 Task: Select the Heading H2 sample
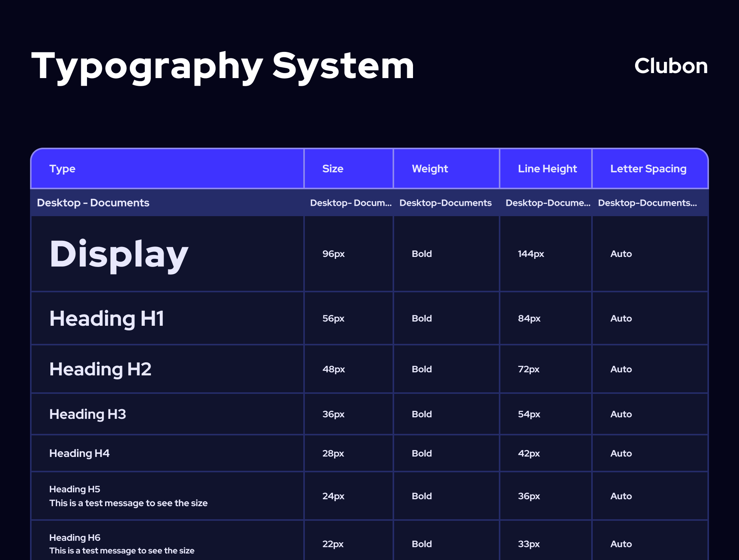click(100, 369)
